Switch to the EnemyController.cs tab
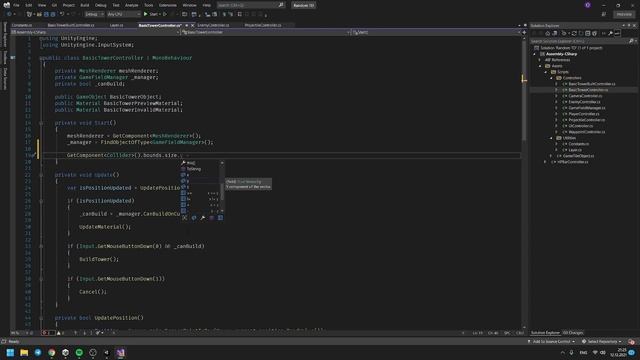This screenshot has height=360, width=640. coord(213,25)
